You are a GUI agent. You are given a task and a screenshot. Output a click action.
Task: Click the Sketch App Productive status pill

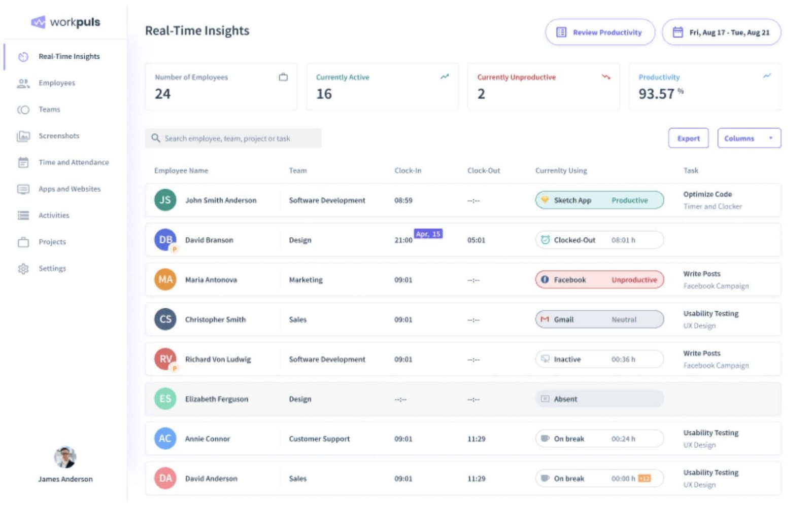(599, 200)
